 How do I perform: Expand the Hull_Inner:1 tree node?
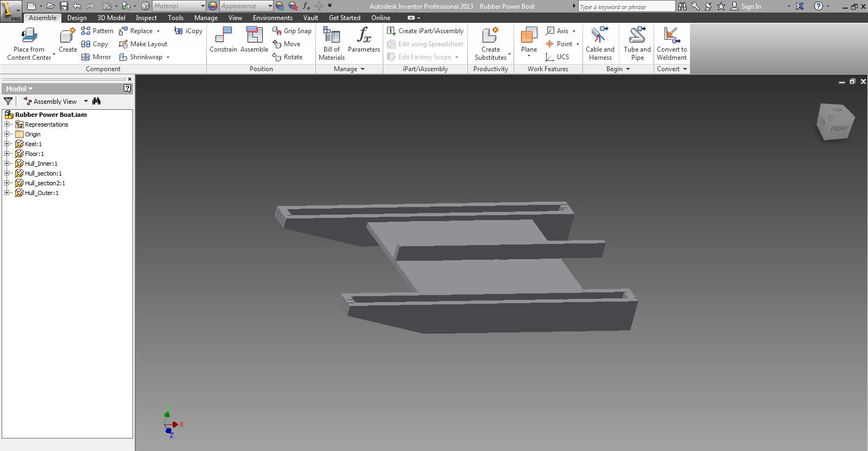[7, 164]
